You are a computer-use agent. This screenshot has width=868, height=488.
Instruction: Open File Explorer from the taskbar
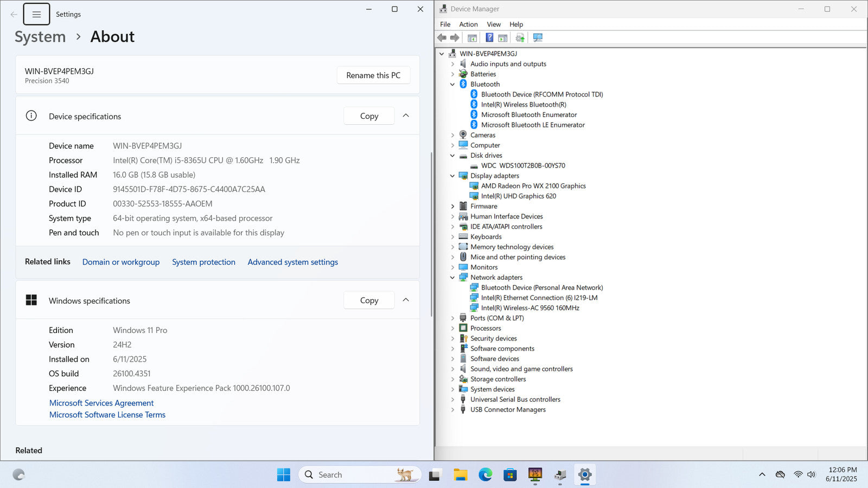click(460, 475)
